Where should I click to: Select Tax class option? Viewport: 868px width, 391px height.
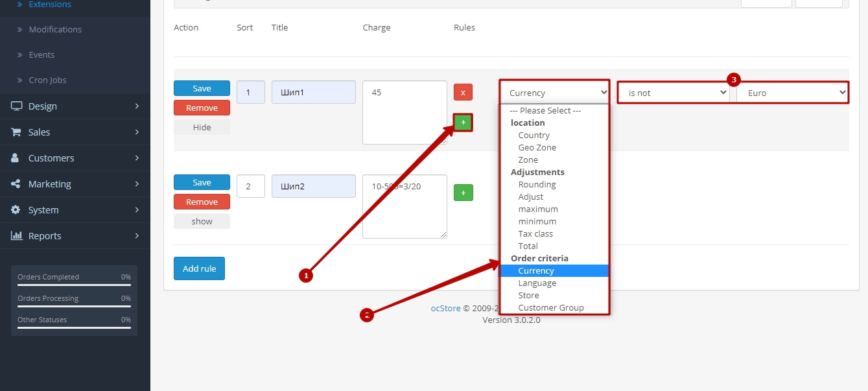[554, 233]
